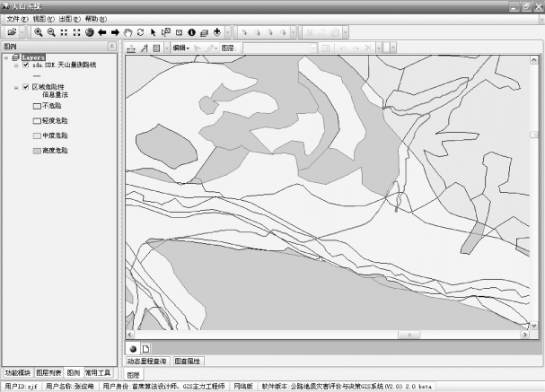Open the 编辑 dropdown menu
Screen dimensions: 545x392
coord(181,48)
